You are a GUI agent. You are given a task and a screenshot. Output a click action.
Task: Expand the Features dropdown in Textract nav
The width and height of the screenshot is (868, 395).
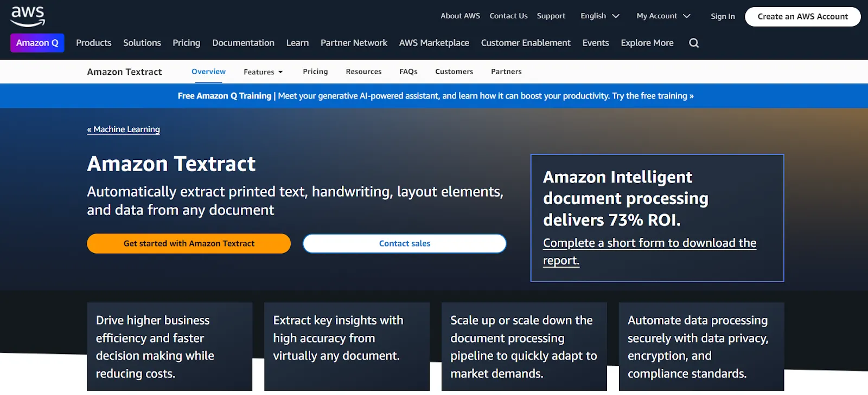click(x=263, y=72)
